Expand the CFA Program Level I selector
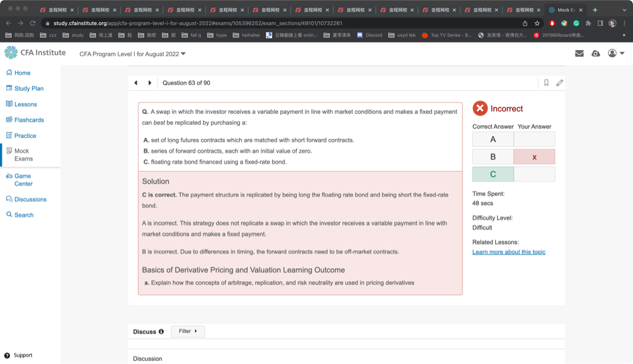The height and width of the screenshot is (364, 633). 132,54
